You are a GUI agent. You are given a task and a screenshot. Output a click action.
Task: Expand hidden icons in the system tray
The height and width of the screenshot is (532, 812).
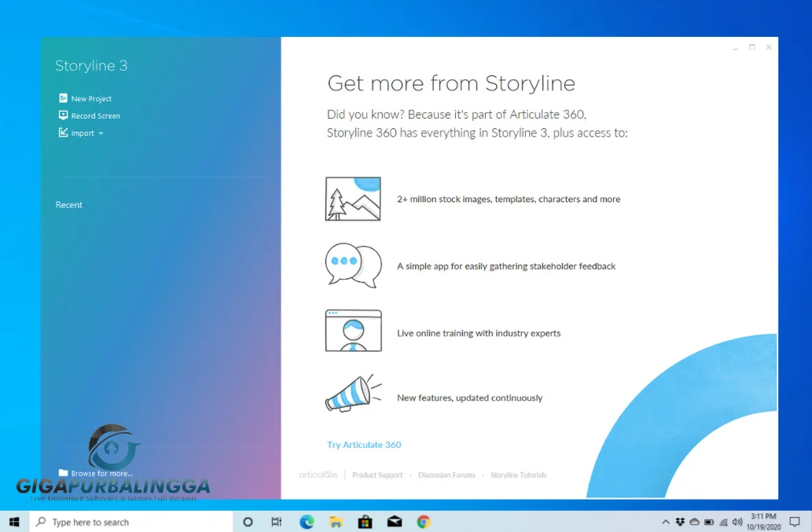click(666, 521)
